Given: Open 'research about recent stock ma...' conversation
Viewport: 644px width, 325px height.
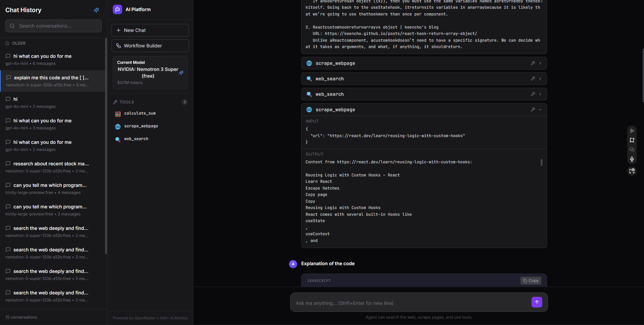Looking at the screenshot, I should click(x=53, y=167).
